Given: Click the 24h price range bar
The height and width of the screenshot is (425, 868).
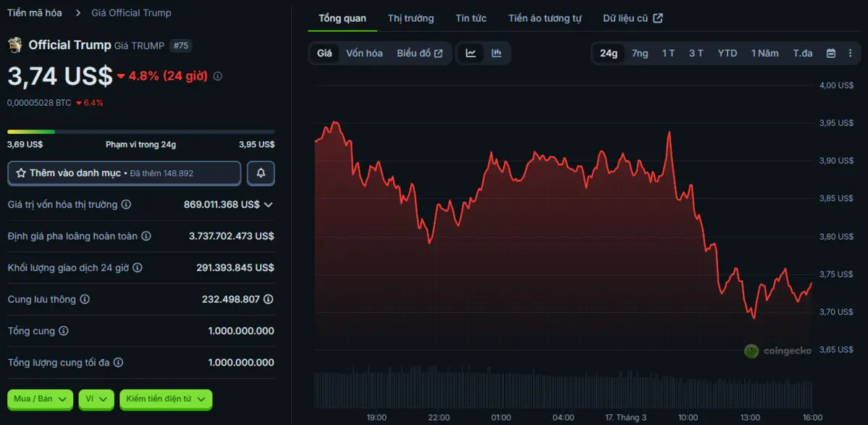Looking at the screenshot, I should click(140, 132).
